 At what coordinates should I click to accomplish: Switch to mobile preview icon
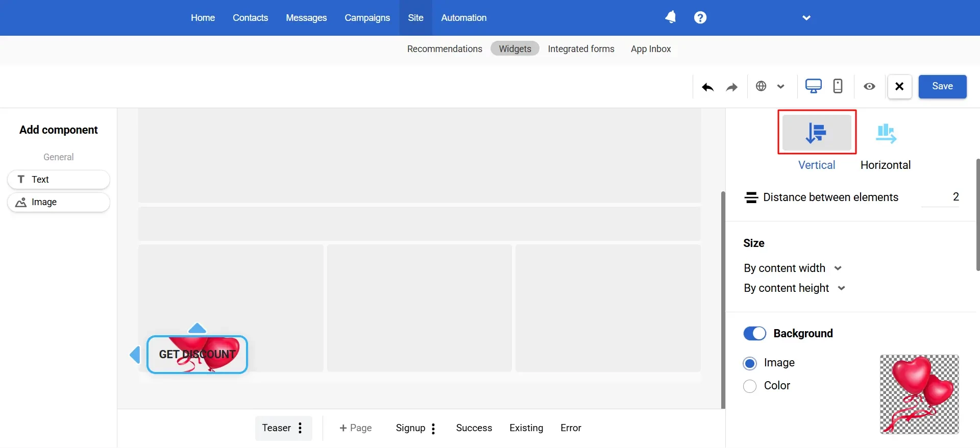(x=838, y=86)
